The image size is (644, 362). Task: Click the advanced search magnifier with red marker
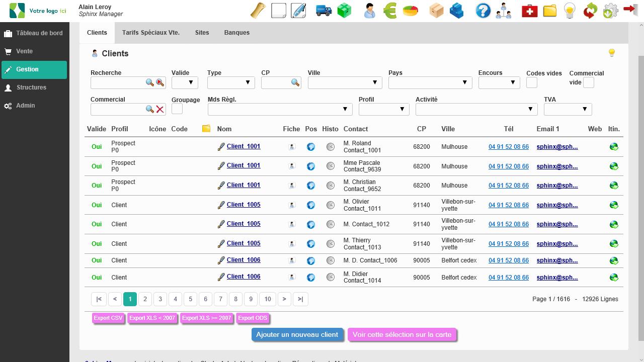click(x=160, y=82)
